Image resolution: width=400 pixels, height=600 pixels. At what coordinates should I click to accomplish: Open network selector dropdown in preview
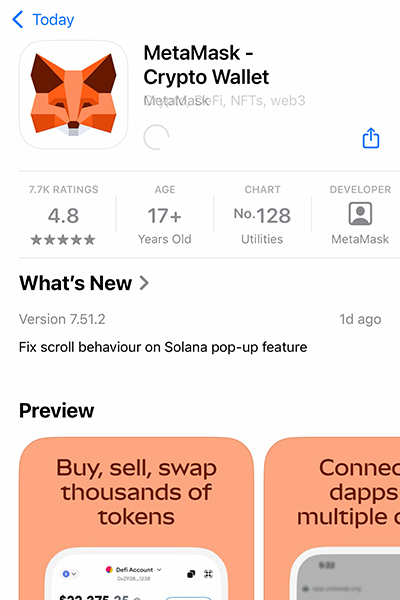70,574
